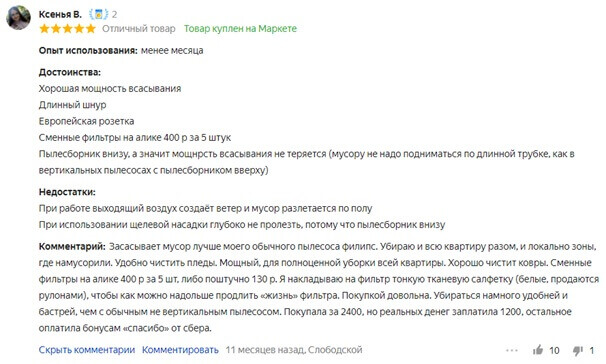The image size is (606, 364).
Task: Click the fourth rating star
Action: point(79,29)
